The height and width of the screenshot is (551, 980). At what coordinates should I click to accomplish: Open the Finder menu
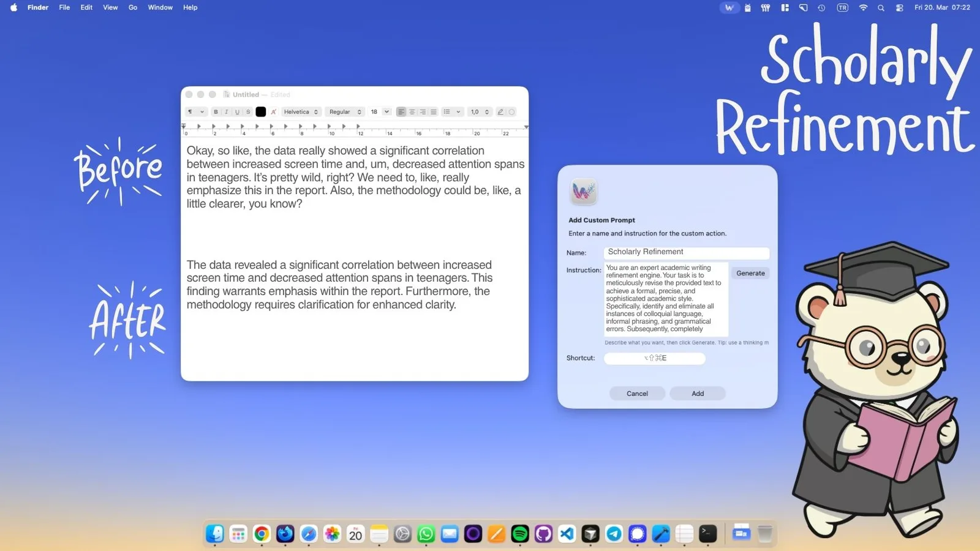(38, 7)
